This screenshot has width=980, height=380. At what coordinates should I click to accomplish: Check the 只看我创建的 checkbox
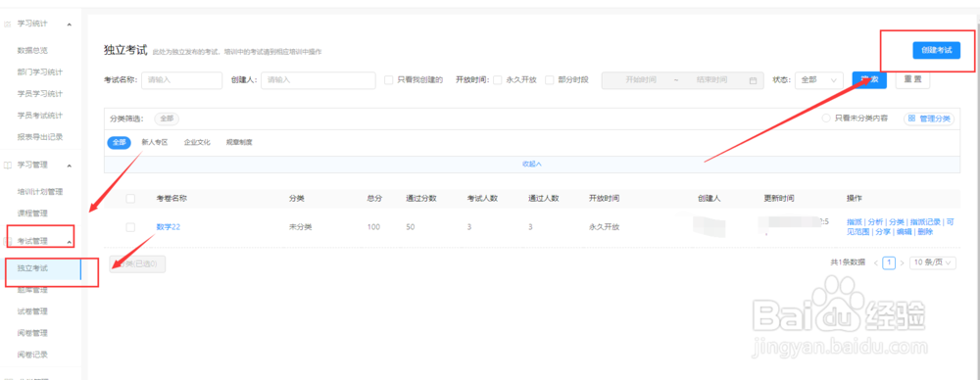(389, 80)
